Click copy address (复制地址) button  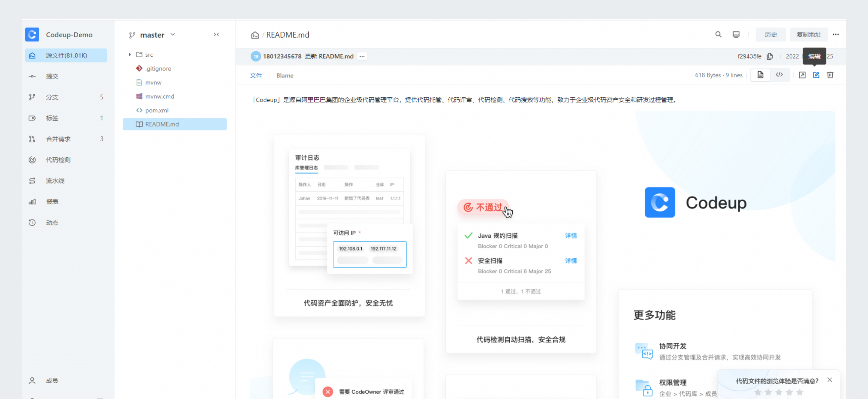pos(808,34)
